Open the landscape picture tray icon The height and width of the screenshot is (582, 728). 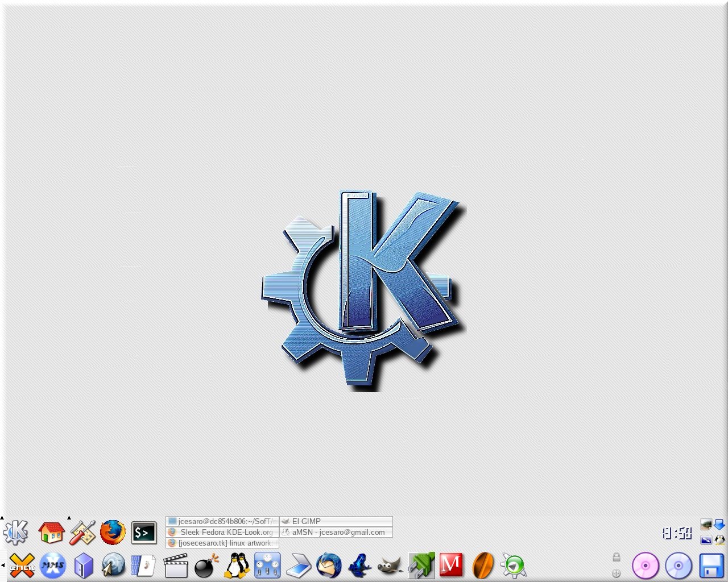point(706,525)
